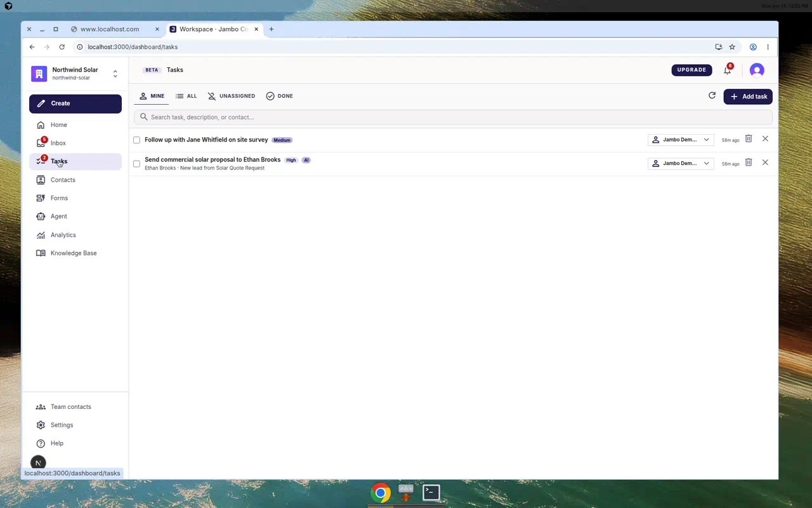This screenshot has height=508, width=812.
Task: Click the AI badge on Ethan Brooks task
Action: pyautogui.click(x=306, y=161)
